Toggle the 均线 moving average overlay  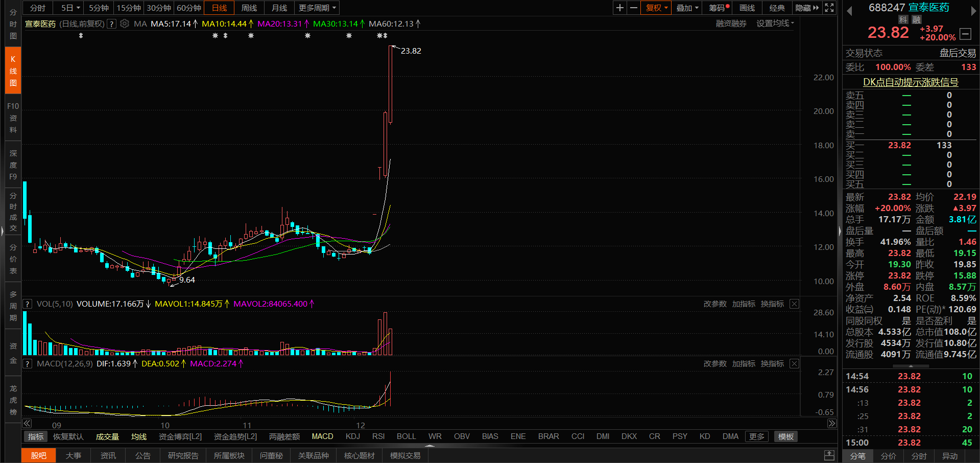(x=139, y=436)
